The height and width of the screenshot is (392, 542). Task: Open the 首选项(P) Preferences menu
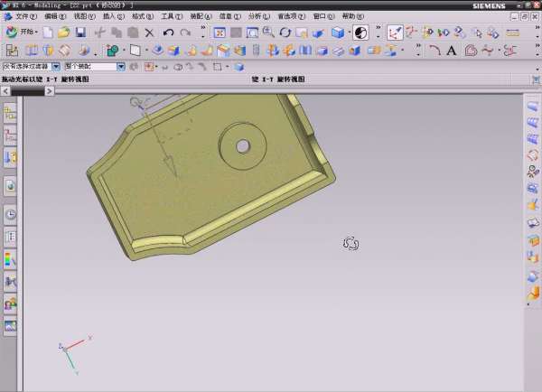tap(292, 16)
